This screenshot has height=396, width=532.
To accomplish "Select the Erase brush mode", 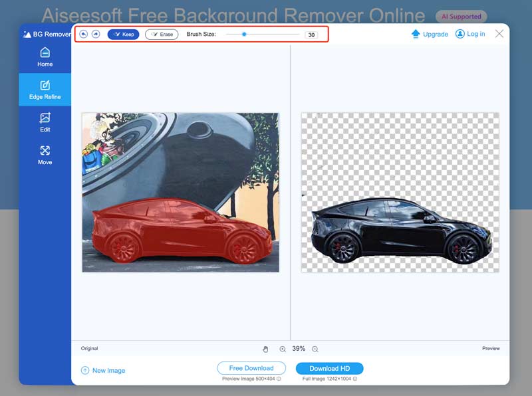I will [162, 35].
